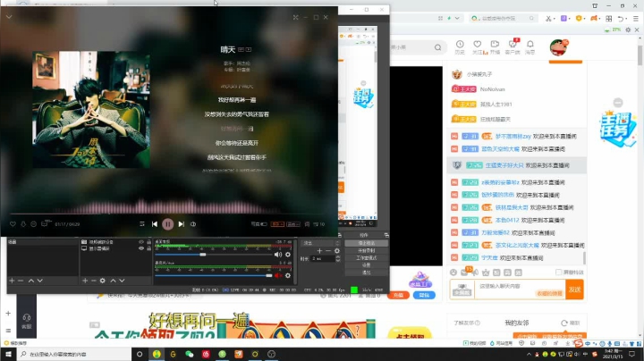
Task: Move scene up in OBS scenes panel
Action: pos(31,281)
